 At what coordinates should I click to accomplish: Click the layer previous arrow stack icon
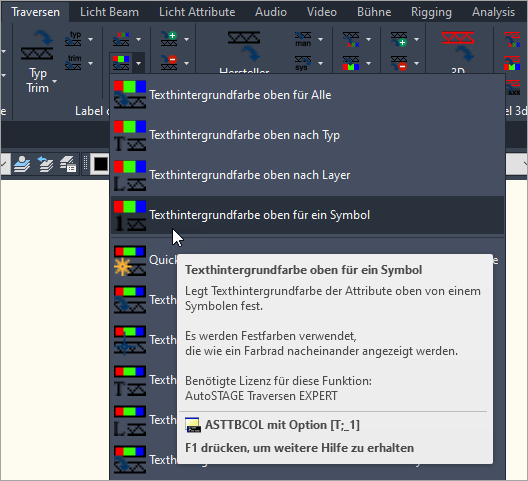45,164
